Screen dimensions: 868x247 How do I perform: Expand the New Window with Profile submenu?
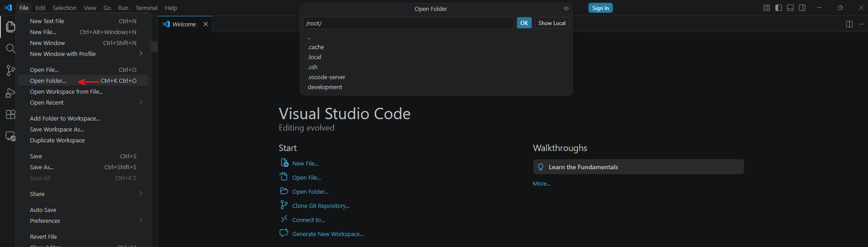pos(141,54)
